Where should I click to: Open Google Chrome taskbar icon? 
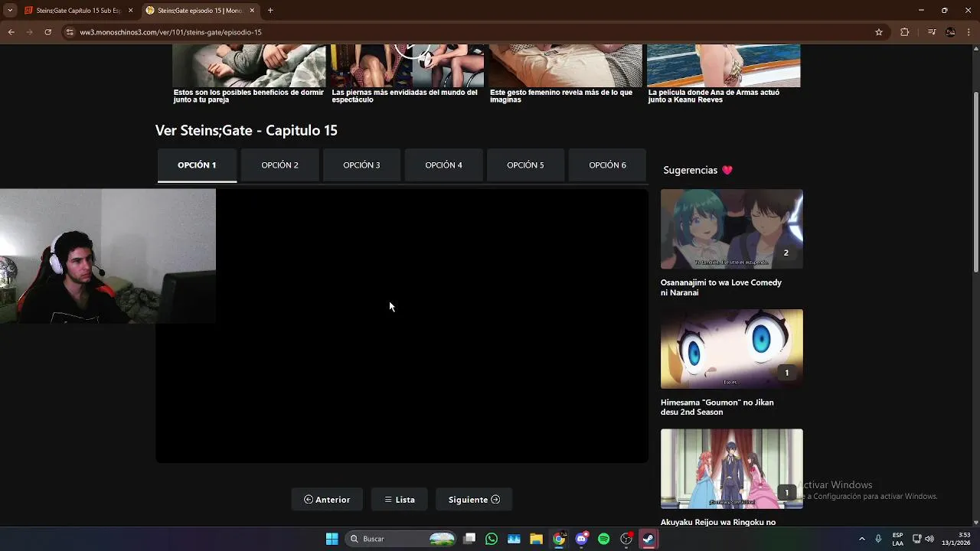559,539
